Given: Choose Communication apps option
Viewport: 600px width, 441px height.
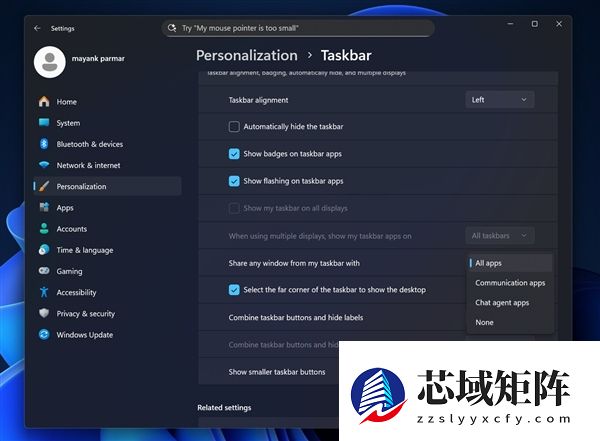Looking at the screenshot, I should [510, 283].
